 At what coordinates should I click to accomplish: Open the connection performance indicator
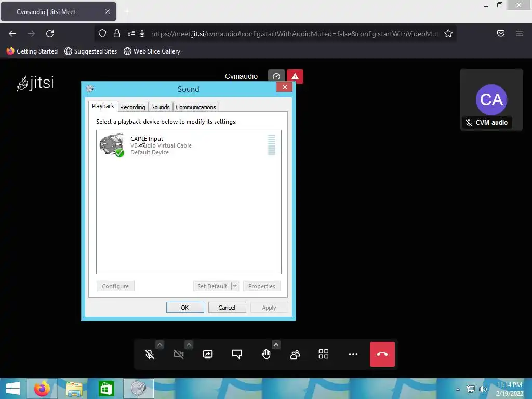click(x=276, y=76)
